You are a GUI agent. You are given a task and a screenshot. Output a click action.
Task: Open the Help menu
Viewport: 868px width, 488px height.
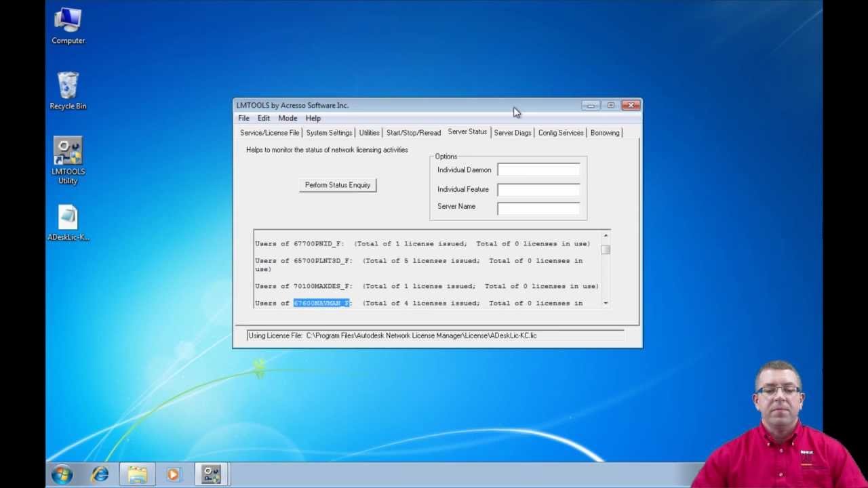point(313,118)
